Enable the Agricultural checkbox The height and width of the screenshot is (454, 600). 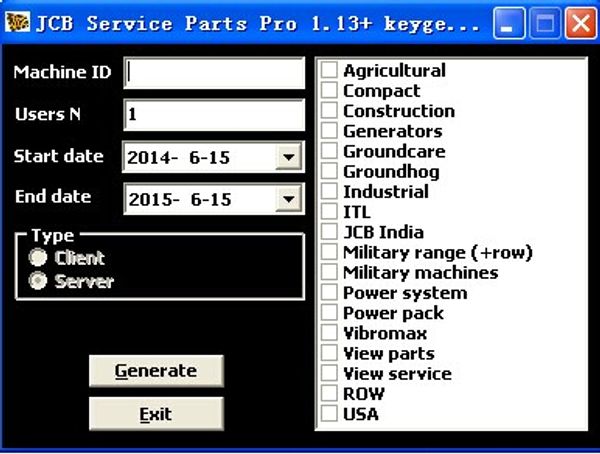(x=329, y=70)
